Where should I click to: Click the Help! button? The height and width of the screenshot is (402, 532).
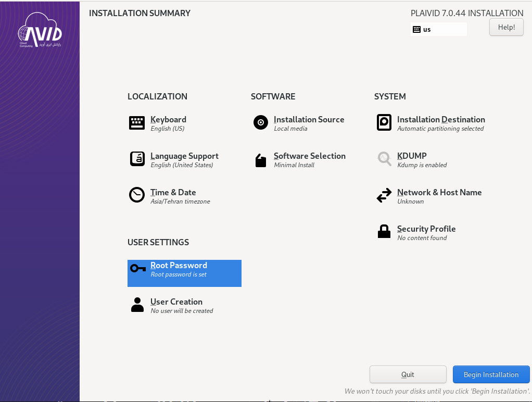(x=506, y=27)
